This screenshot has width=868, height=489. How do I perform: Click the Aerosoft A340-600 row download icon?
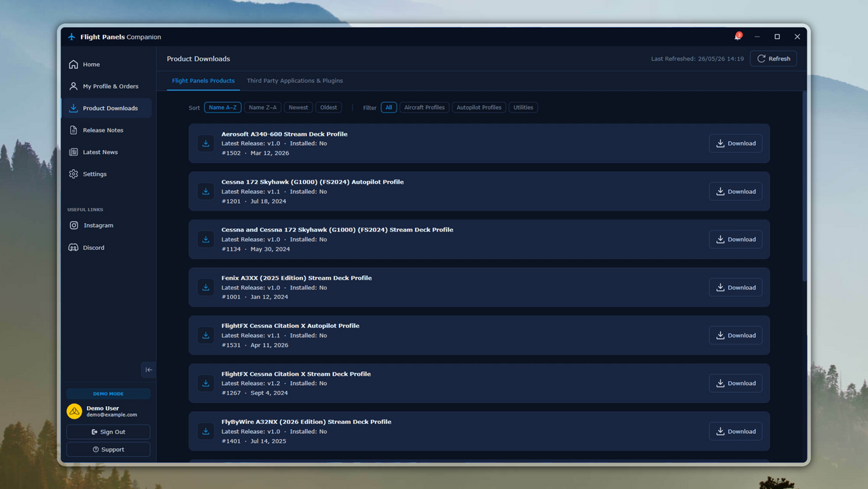pos(206,143)
